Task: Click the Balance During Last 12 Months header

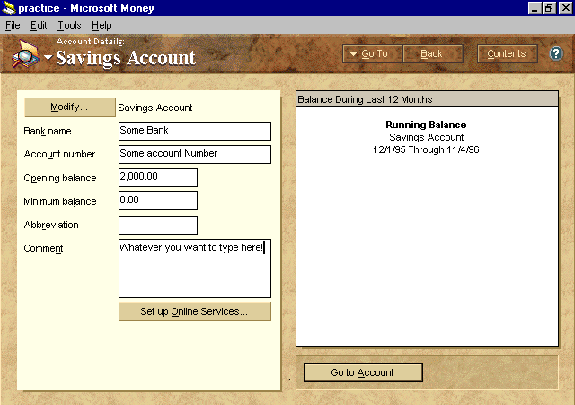Action: pos(427,99)
